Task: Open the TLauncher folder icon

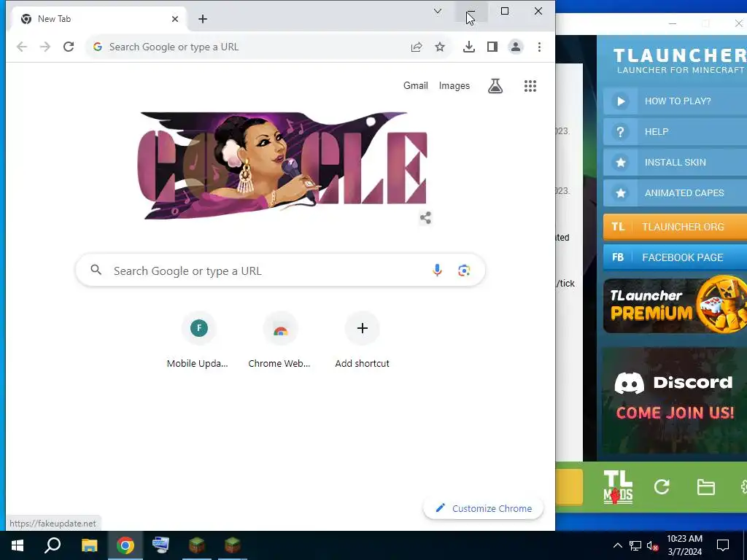Action: tap(705, 487)
